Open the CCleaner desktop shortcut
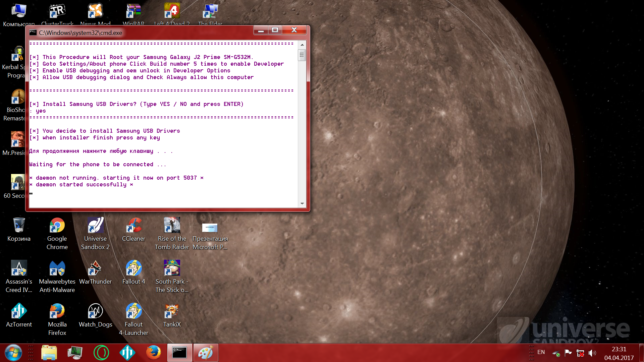This screenshot has height=362, width=644. click(133, 230)
